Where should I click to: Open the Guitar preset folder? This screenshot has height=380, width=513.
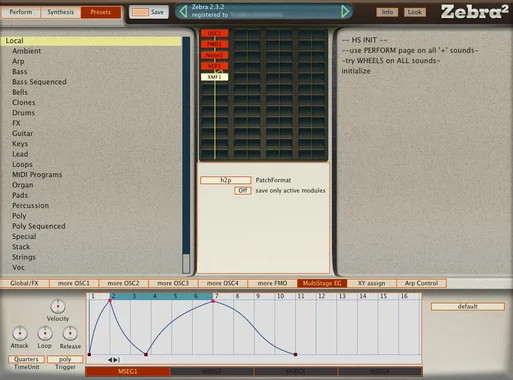(x=23, y=134)
